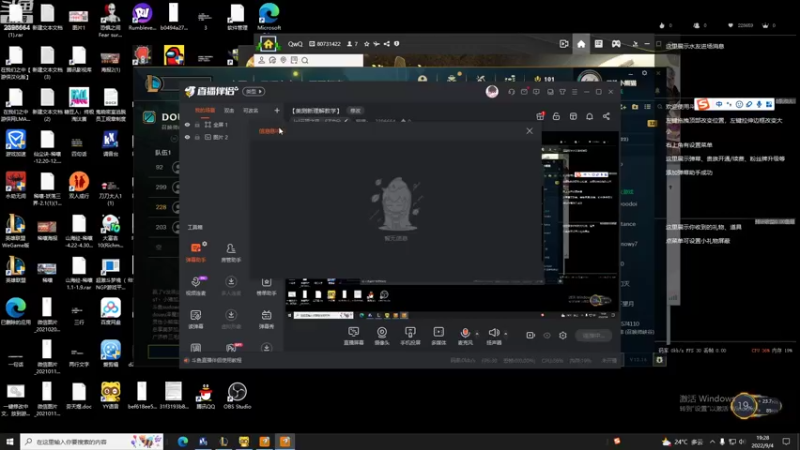The height and width of the screenshot is (450, 800).
Task: Expand hidden system tray icons chevron
Action: 712,441
